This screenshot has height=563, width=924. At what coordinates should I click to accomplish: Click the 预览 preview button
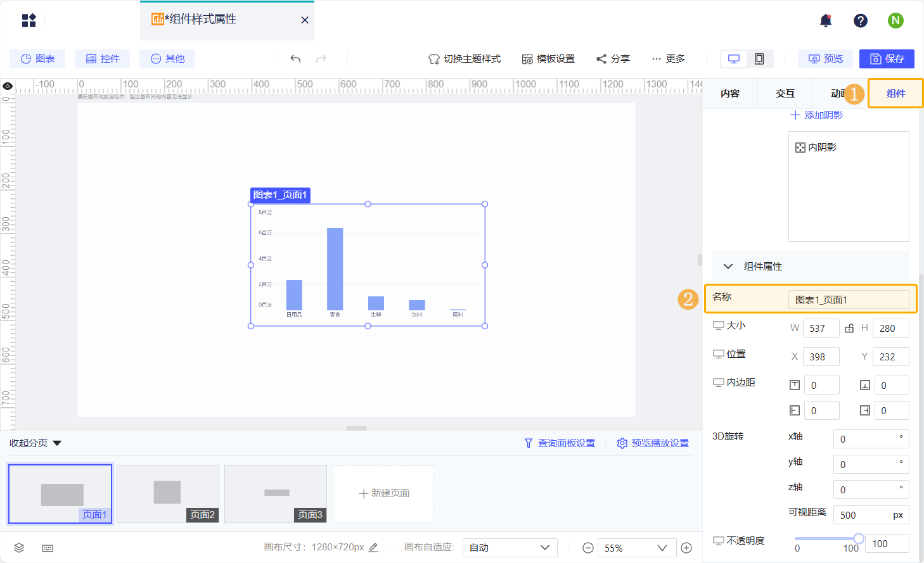pyautogui.click(x=825, y=59)
